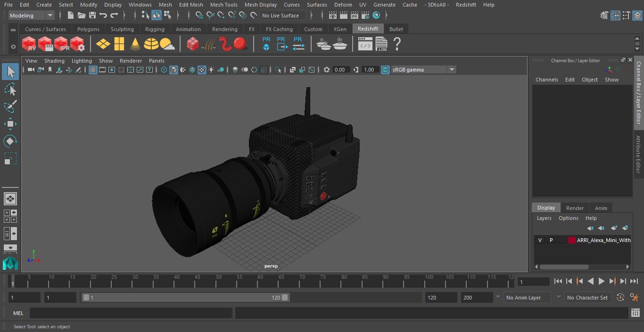Click the Undo arrow icon
Image resolution: width=644 pixels, height=332 pixels.
(103, 16)
